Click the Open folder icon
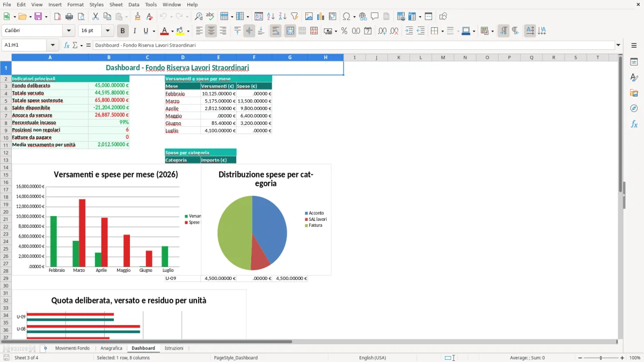 coord(22,17)
